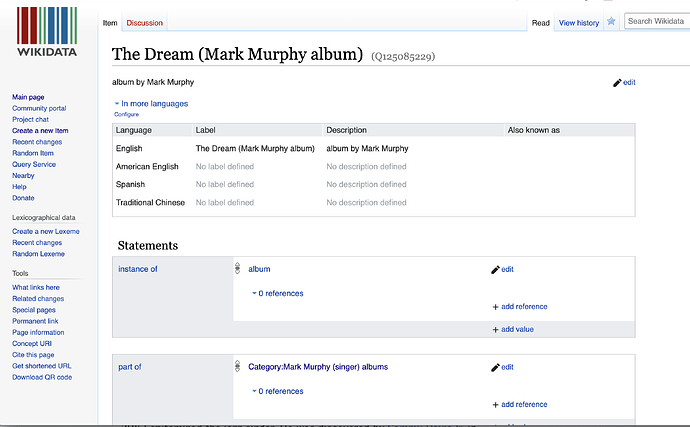Open Query Service
Screen dimensions: 690x427
[x=34, y=164]
